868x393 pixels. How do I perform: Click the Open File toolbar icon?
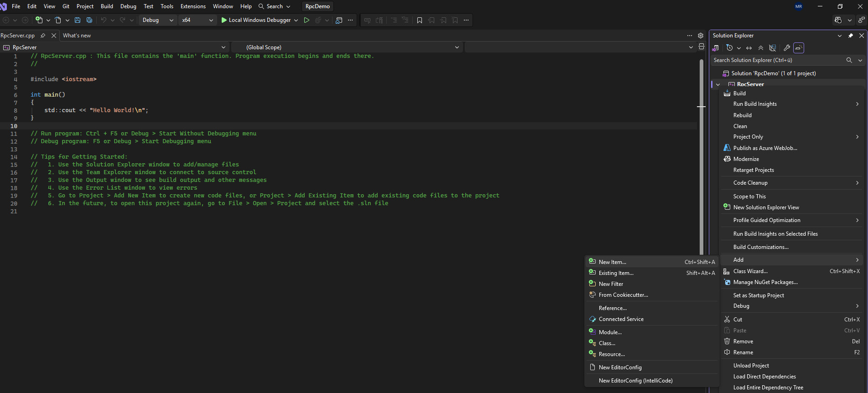click(58, 20)
